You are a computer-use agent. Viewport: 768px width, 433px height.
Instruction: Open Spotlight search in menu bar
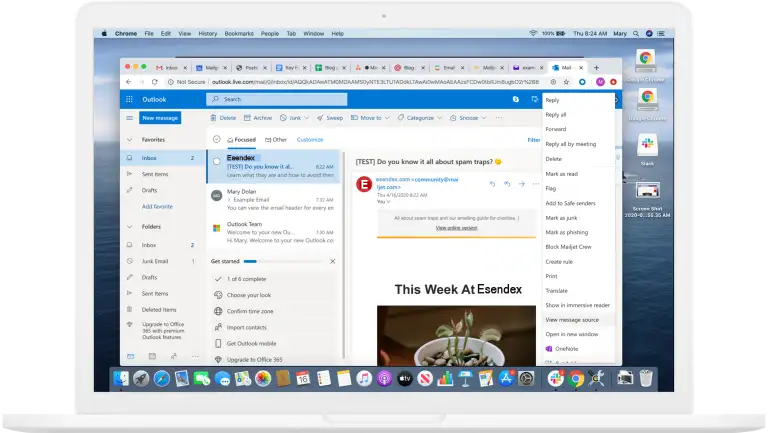tap(636, 34)
